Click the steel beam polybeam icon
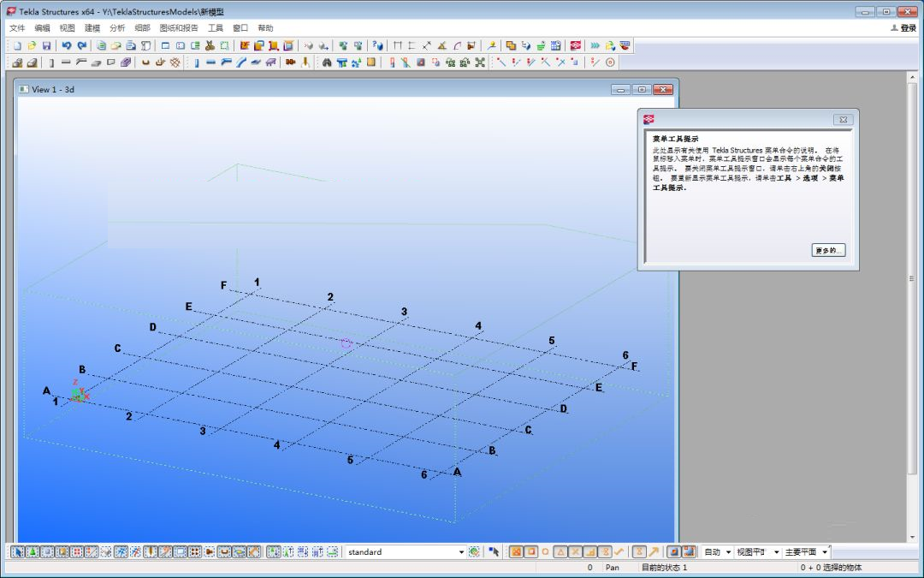The width and height of the screenshot is (924, 578). point(226,62)
